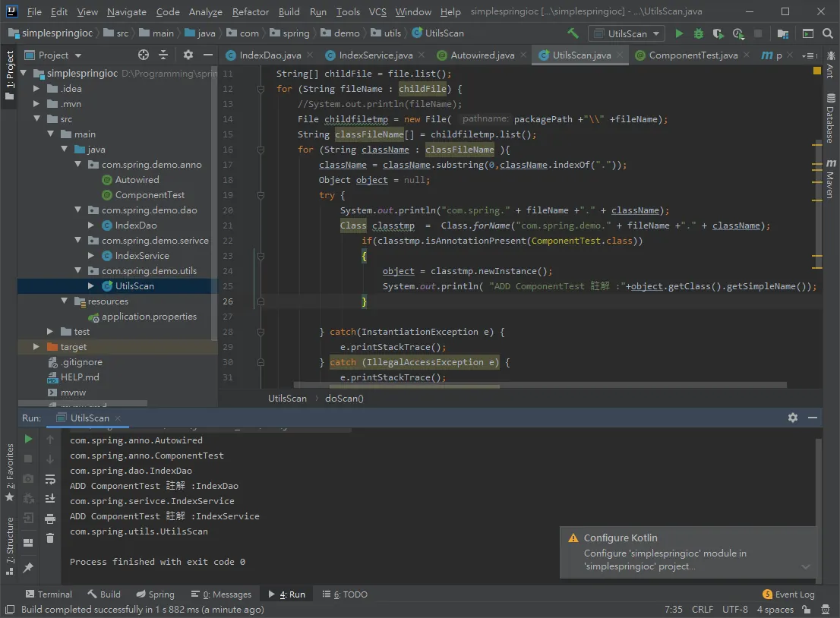Image resolution: width=840 pixels, height=618 pixels.
Task: Toggle pin tab in Run panel
Action: click(28, 568)
